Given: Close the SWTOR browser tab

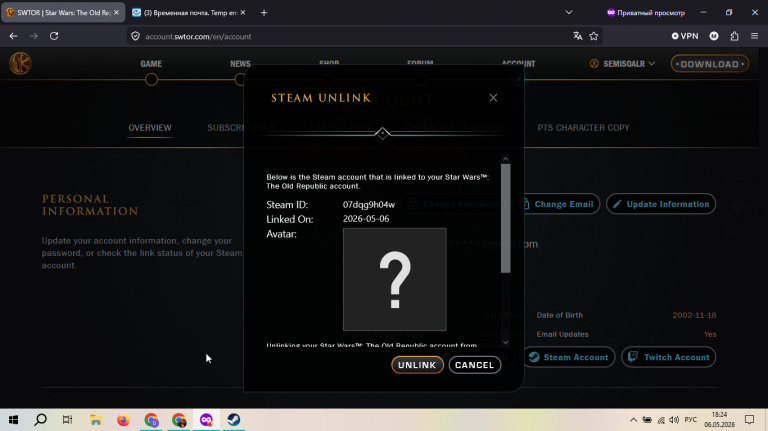Looking at the screenshot, I should click(116, 13).
